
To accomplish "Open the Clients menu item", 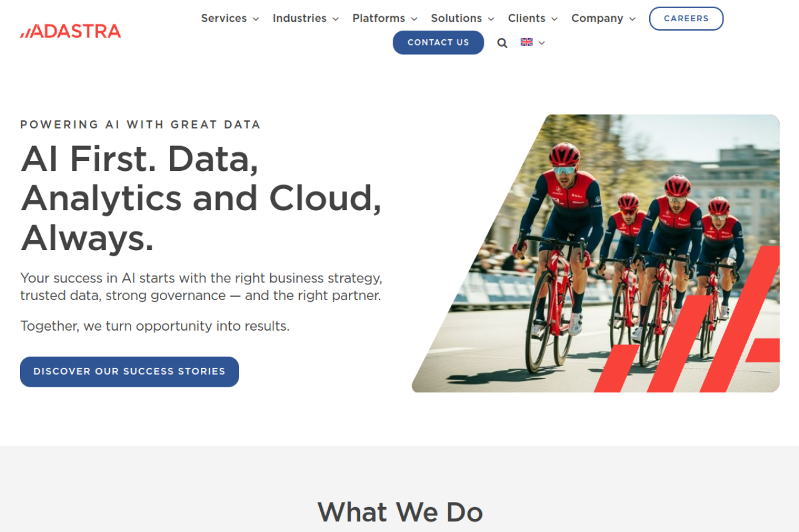I will [x=527, y=18].
